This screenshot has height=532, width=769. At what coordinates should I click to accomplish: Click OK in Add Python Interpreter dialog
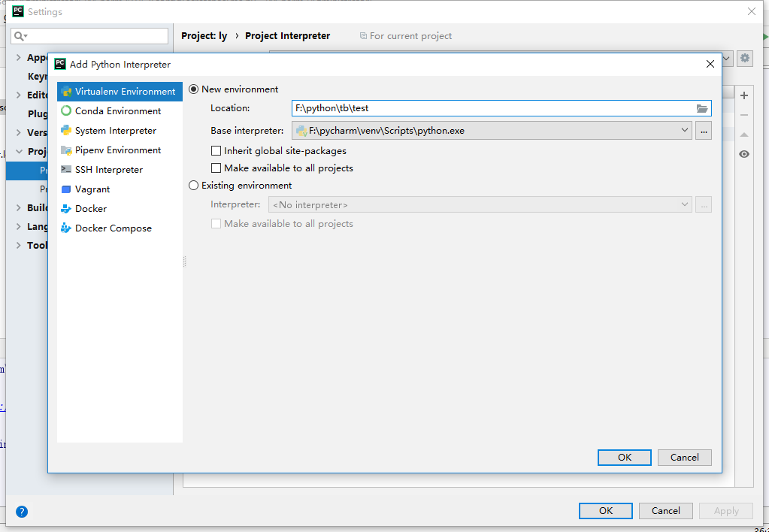(x=625, y=458)
